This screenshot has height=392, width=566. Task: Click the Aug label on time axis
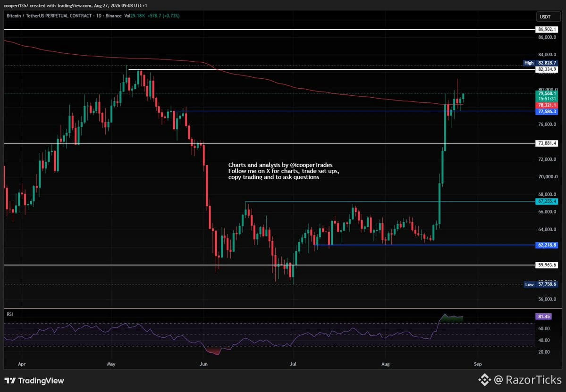(x=386, y=364)
